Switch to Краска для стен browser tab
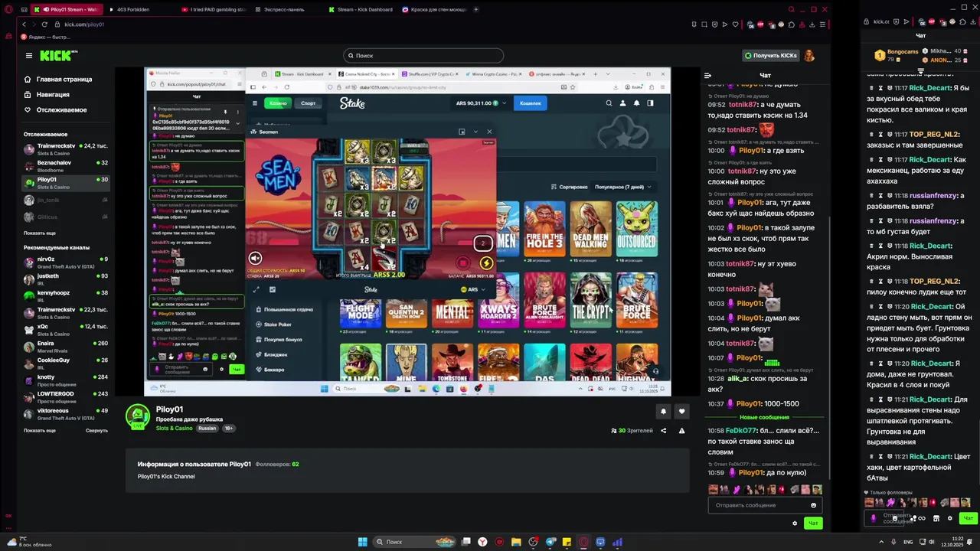The height and width of the screenshot is (551, 980). 434,9
